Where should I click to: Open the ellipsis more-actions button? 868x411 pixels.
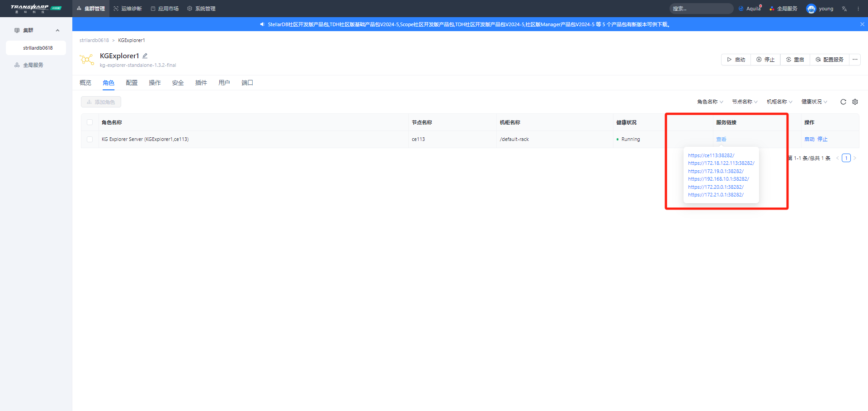[855, 60]
